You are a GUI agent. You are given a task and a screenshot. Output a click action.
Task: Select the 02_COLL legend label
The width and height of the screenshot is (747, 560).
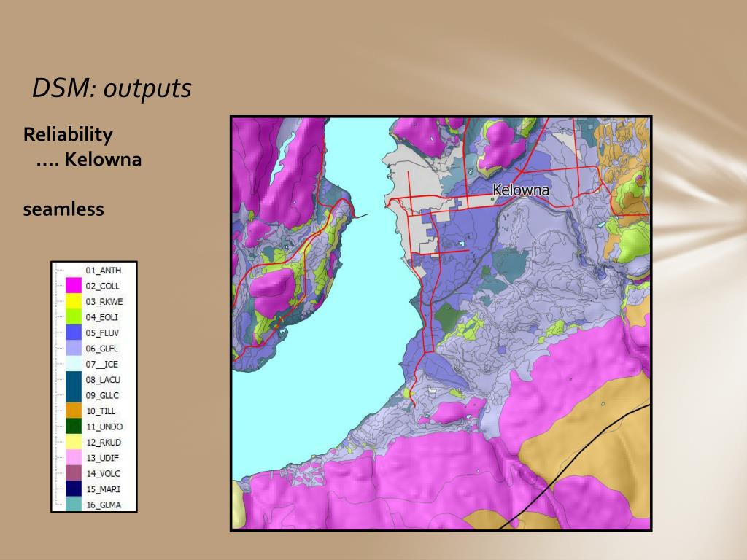pyautogui.click(x=102, y=286)
